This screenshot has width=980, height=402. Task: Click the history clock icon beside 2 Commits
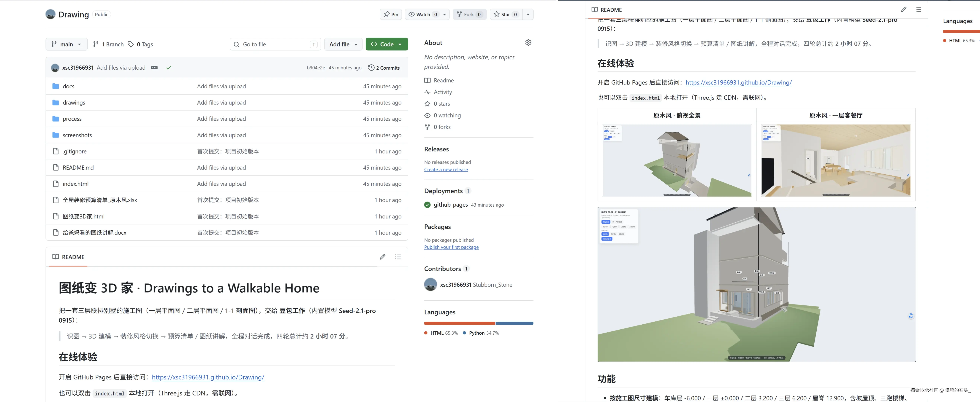click(x=371, y=68)
